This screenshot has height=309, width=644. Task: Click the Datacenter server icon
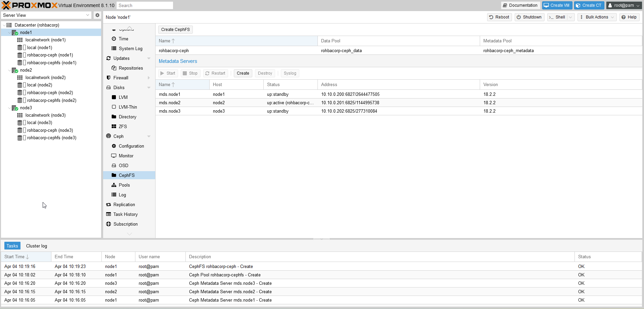point(9,25)
